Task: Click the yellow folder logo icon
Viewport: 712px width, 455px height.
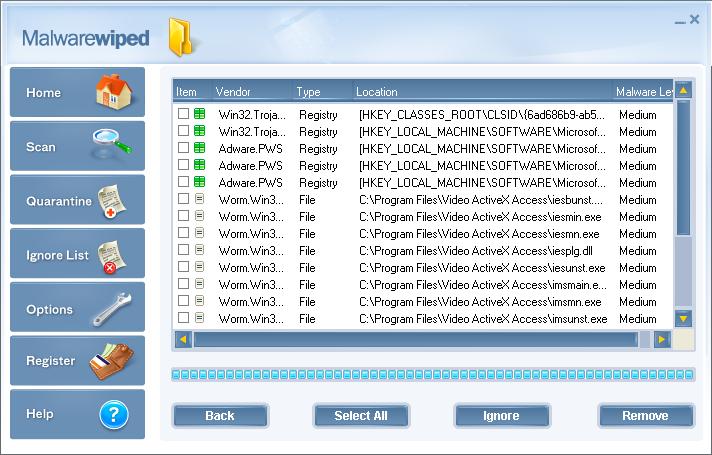Action: click(183, 38)
